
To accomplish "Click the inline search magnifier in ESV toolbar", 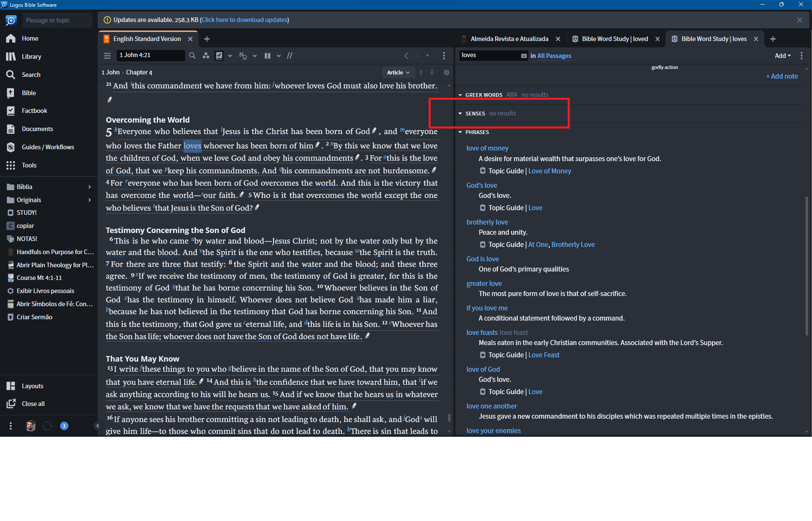I will point(192,55).
